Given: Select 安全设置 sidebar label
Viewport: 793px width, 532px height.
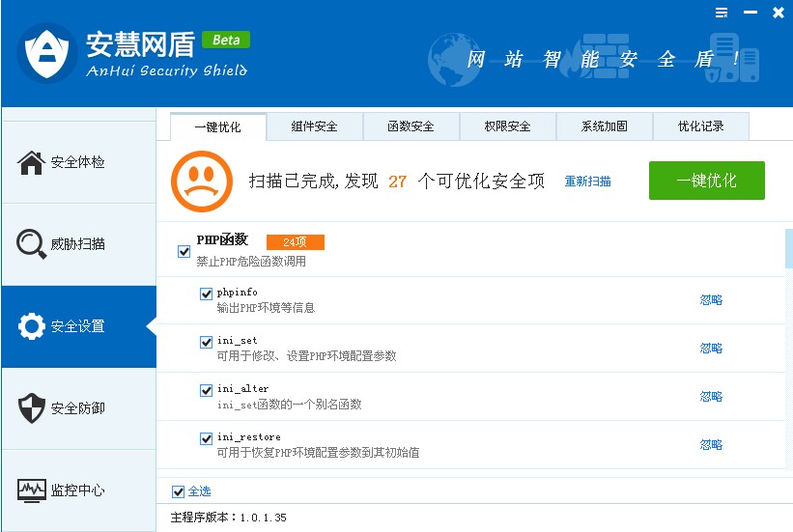Looking at the screenshot, I should pos(77,326).
